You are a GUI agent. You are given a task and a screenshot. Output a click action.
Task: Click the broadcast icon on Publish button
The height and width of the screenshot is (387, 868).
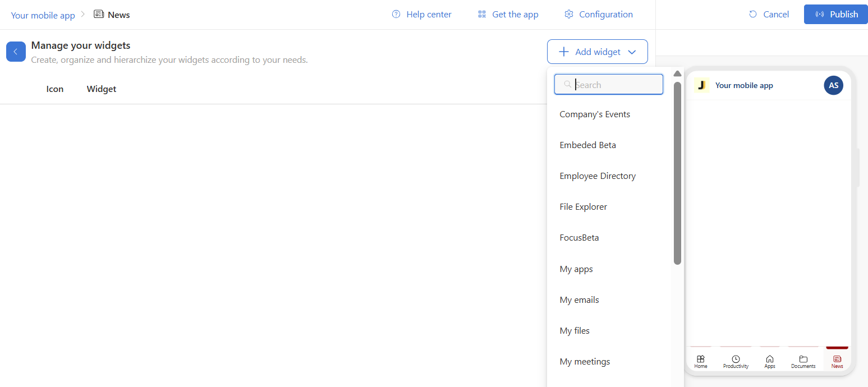click(x=820, y=15)
